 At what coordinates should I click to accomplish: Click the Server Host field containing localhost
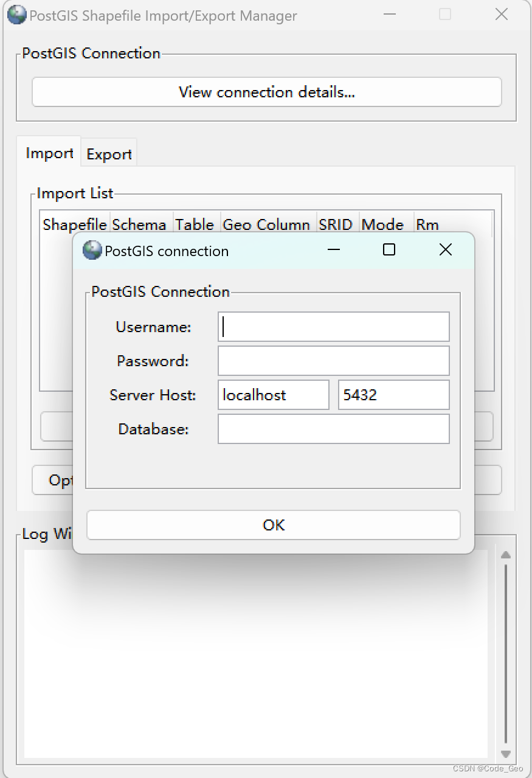(x=274, y=395)
